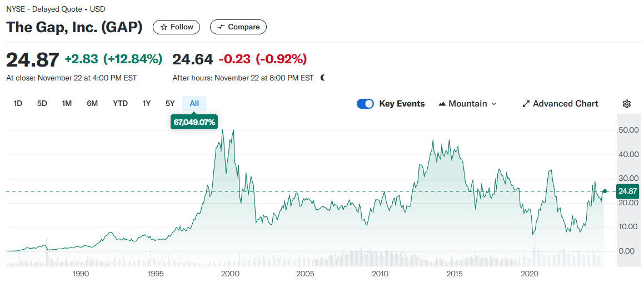Select the 1M time range
This screenshot has width=644, height=283.
(x=67, y=103)
